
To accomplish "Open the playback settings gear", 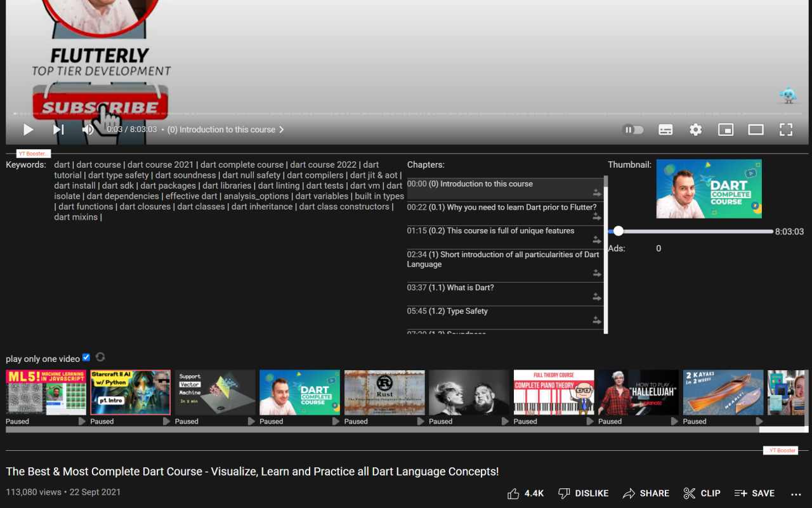I will [x=695, y=130].
